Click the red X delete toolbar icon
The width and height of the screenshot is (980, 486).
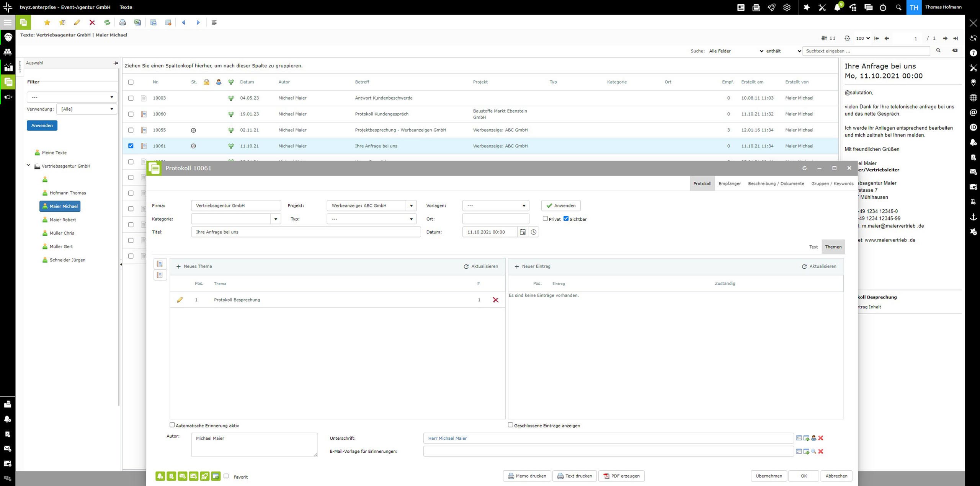click(x=92, y=23)
